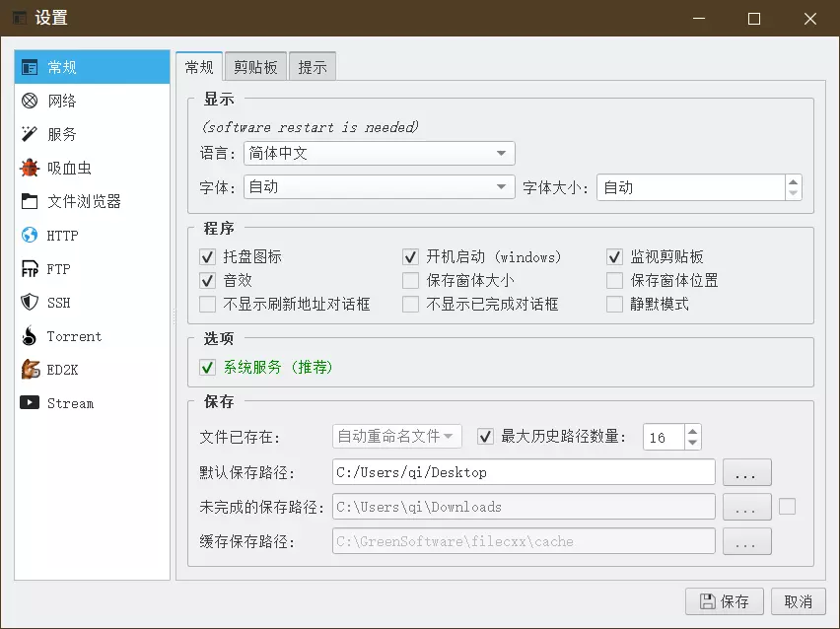
Task: Switch to the 剪贴板 tab
Action: click(x=254, y=67)
